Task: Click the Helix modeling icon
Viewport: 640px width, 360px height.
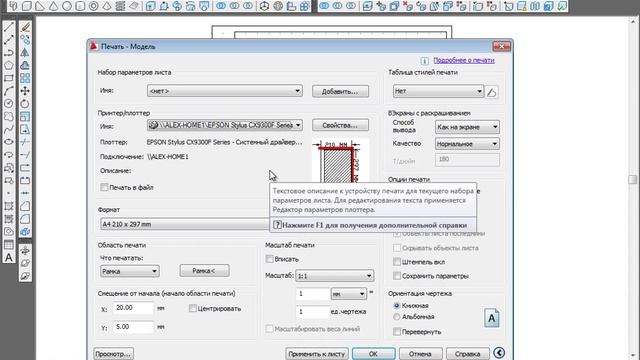Action: pos(120,6)
